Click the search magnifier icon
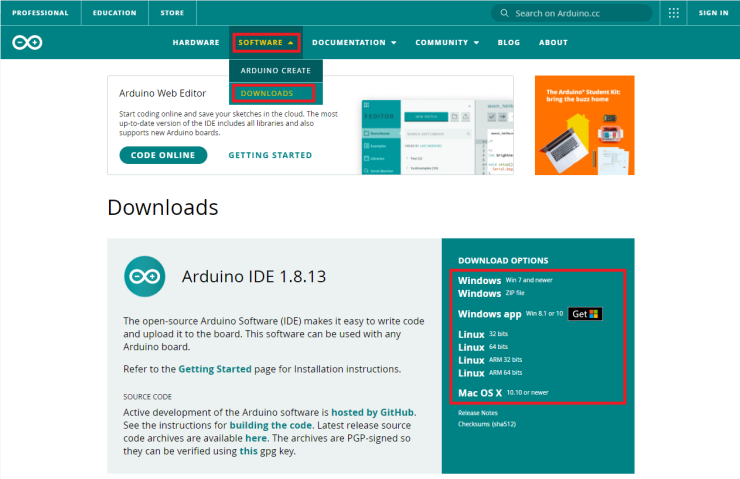The width and height of the screenshot is (740, 479). (x=504, y=13)
